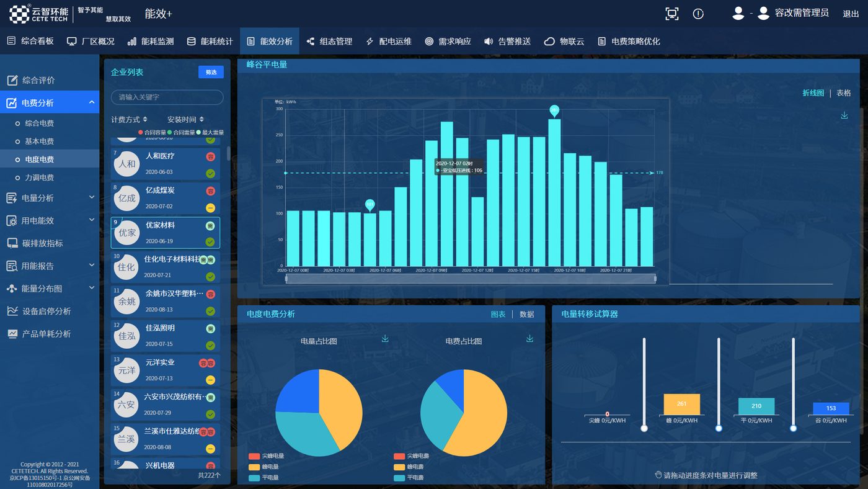Download the 电费占比图 pie chart

coord(529,339)
